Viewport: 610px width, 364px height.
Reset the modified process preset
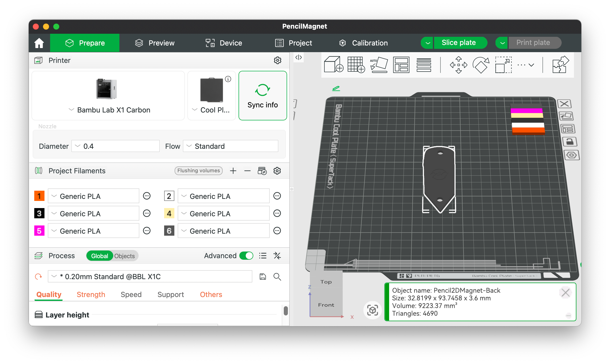click(x=38, y=277)
